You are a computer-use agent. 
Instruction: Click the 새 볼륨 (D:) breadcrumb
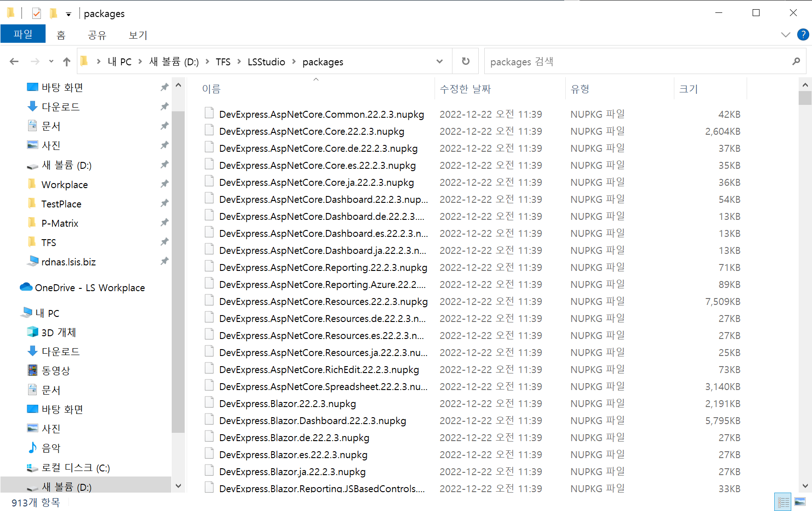tap(174, 62)
